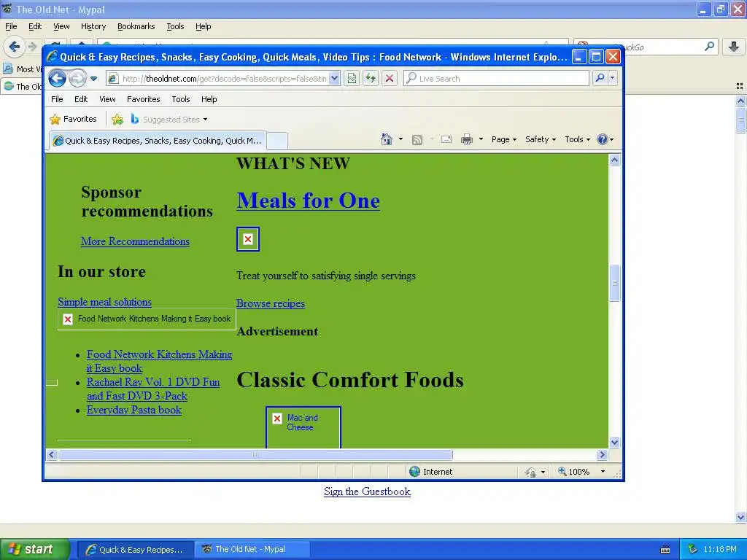Click the Internet Explorer back arrow button

coord(57,78)
